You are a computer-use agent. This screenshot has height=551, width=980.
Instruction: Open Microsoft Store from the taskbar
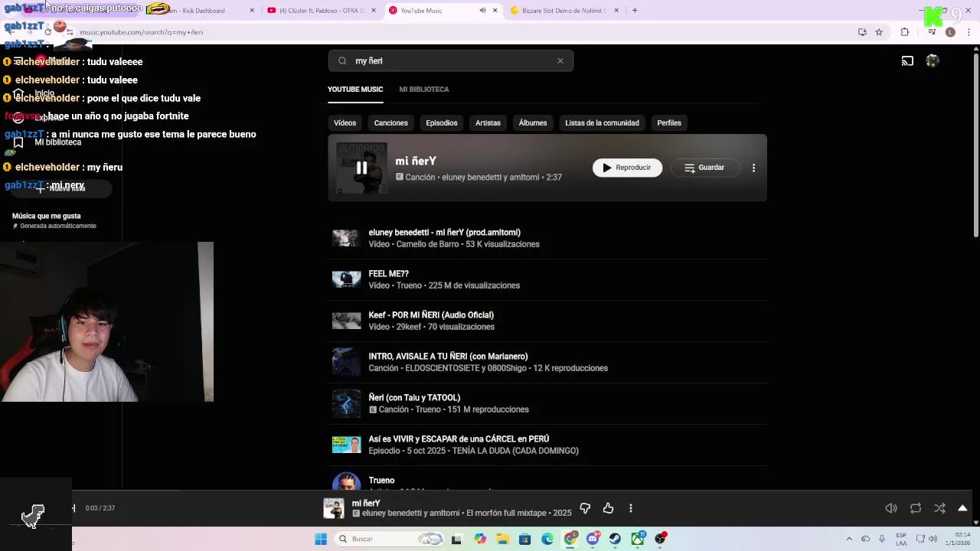[524, 539]
